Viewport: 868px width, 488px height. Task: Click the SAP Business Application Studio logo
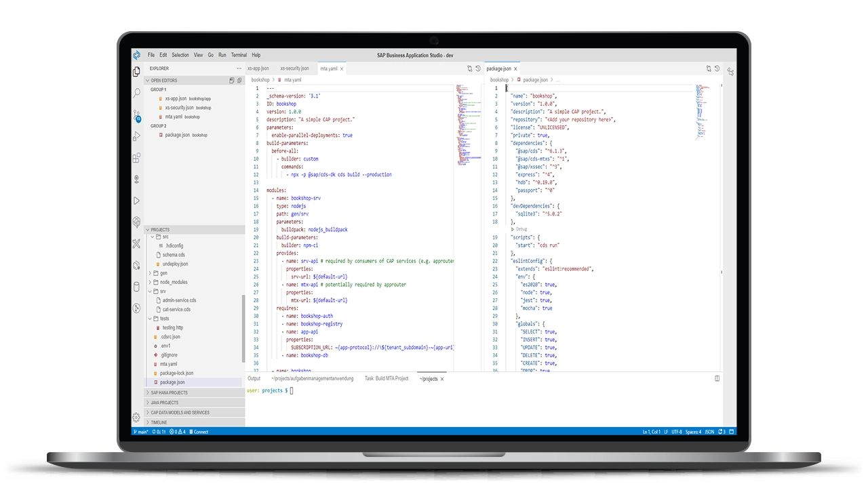click(136, 55)
